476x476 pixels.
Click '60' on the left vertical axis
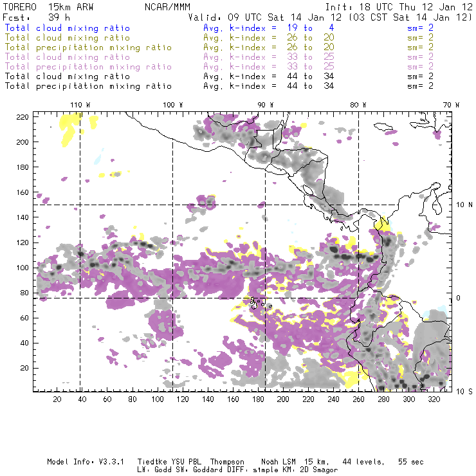[24, 318]
